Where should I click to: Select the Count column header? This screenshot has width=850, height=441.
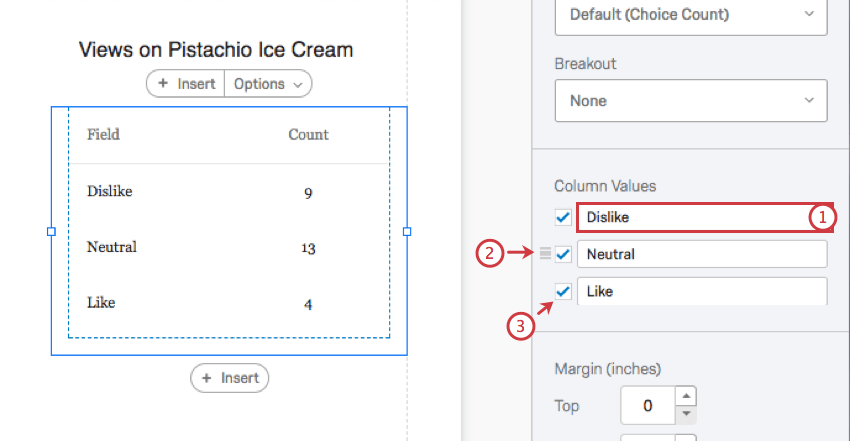pyautogui.click(x=308, y=134)
